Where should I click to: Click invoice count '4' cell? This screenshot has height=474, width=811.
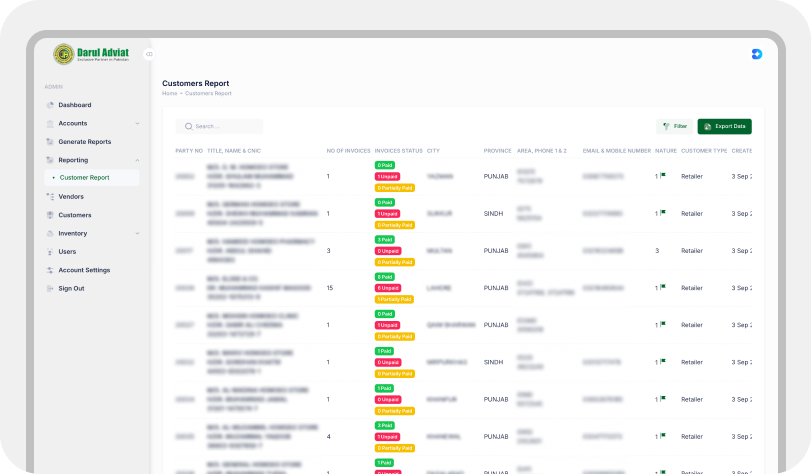pyautogui.click(x=328, y=437)
